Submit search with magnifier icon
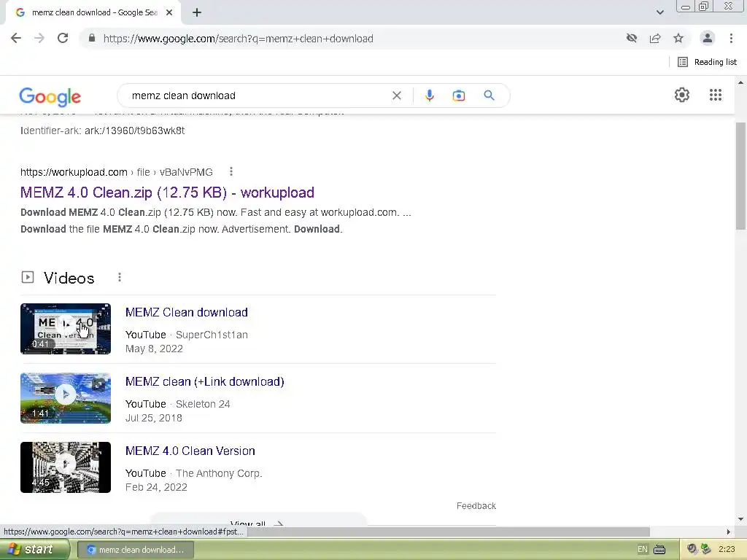This screenshot has height=560, width=747. [489, 96]
